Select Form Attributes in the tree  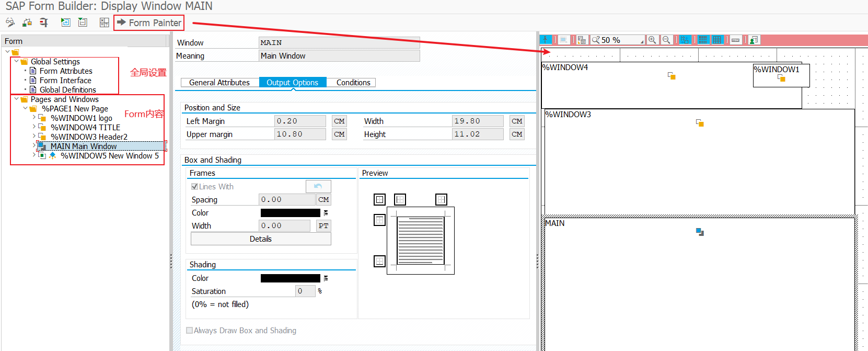coord(66,71)
